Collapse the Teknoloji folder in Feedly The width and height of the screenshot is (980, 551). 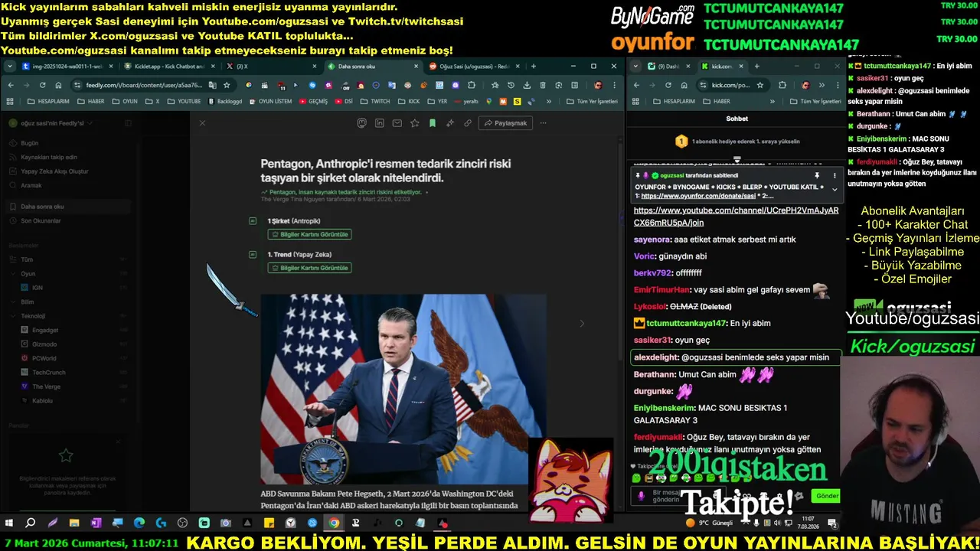tap(14, 316)
